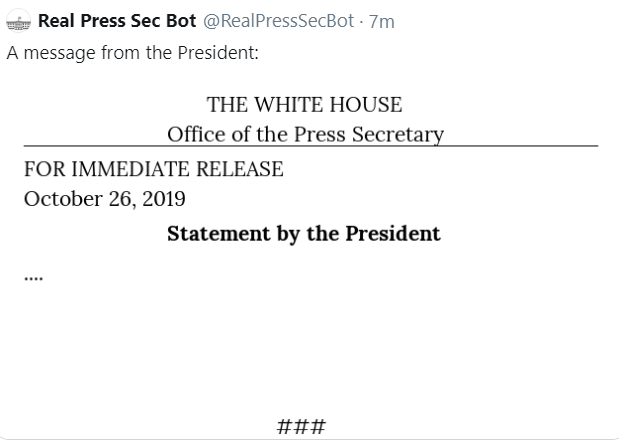This screenshot has height=440, width=619.
Task: Click the October 26, 2019 date
Action: point(104,198)
